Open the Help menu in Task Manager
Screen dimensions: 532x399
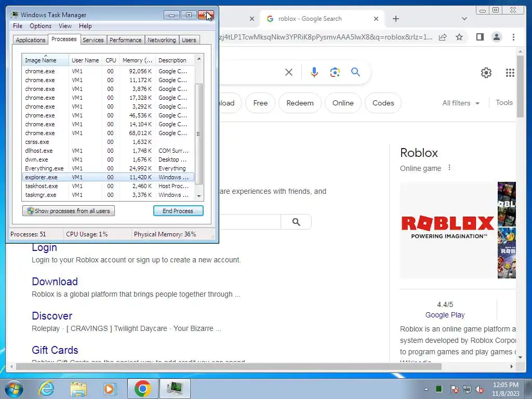pyautogui.click(x=85, y=26)
